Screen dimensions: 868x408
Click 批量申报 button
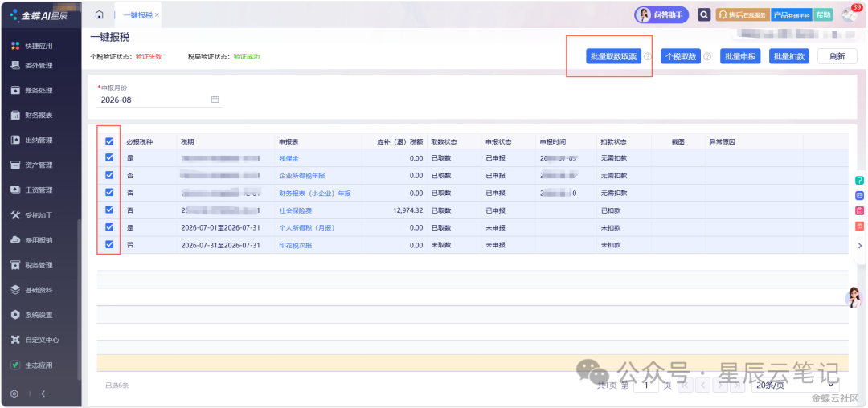(740, 56)
